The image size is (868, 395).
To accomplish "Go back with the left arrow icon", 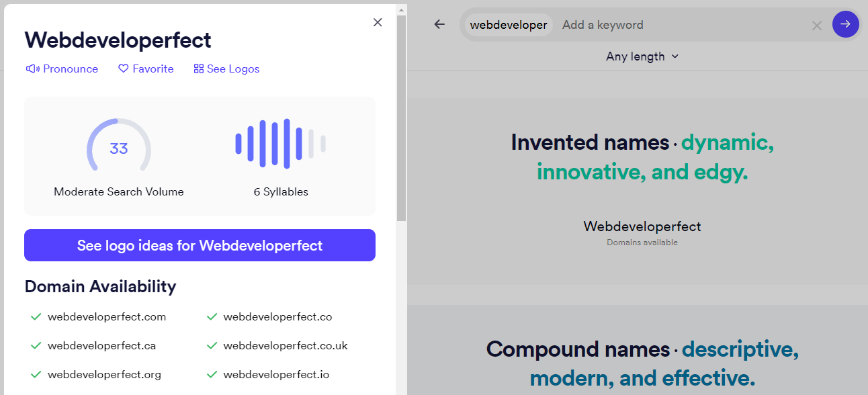I will tap(439, 25).
